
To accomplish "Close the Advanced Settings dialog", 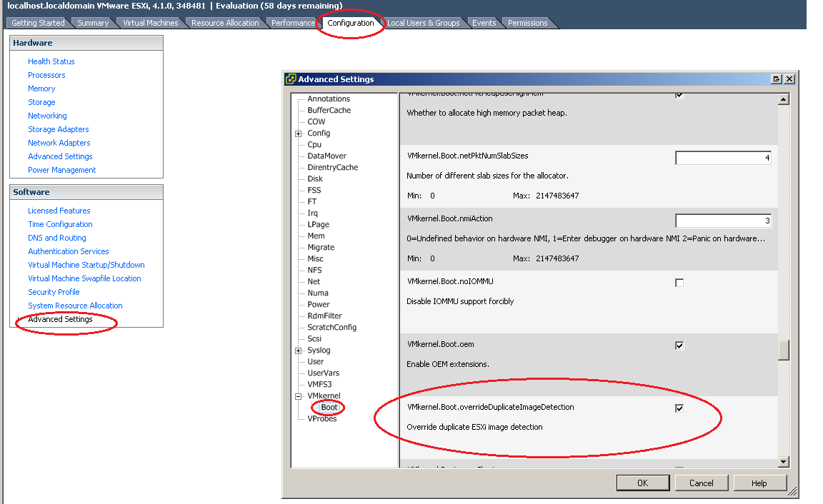I will click(789, 79).
